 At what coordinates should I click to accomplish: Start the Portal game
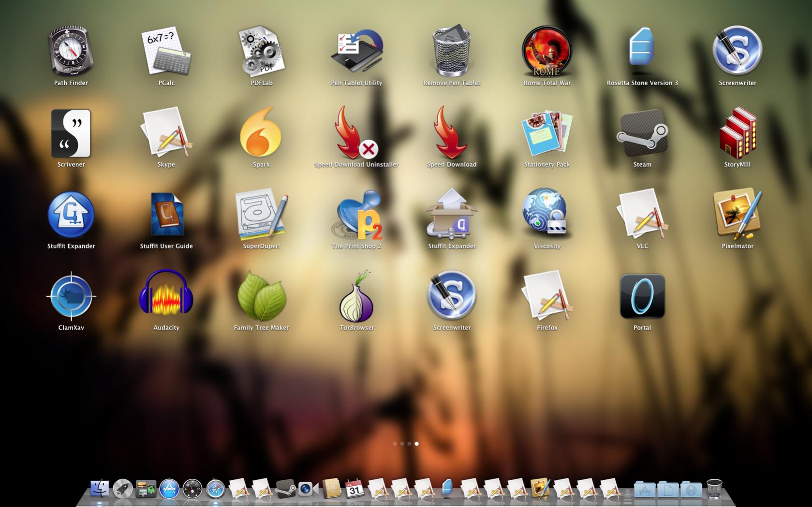[642, 296]
